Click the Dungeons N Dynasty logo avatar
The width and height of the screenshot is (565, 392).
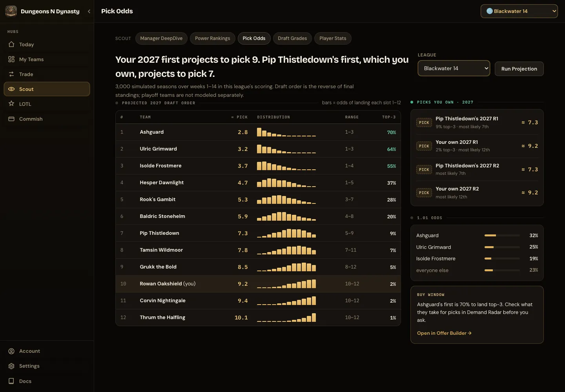point(11,11)
